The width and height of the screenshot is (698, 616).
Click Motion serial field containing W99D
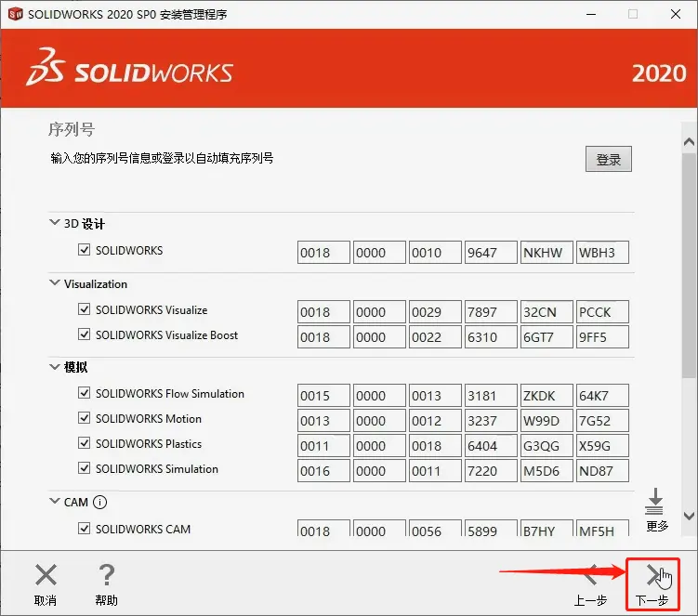point(547,421)
